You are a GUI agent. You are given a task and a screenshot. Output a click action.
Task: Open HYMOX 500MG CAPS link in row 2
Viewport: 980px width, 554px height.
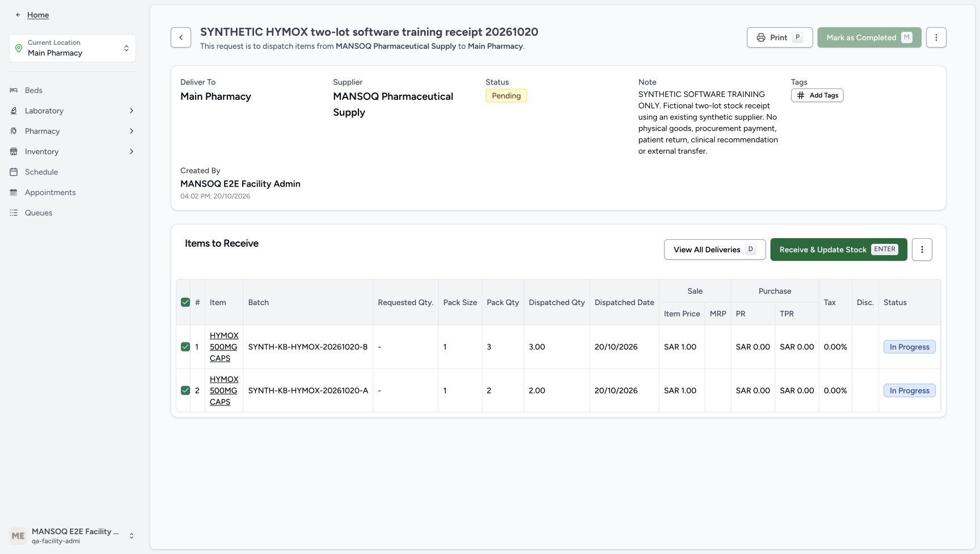(x=224, y=391)
